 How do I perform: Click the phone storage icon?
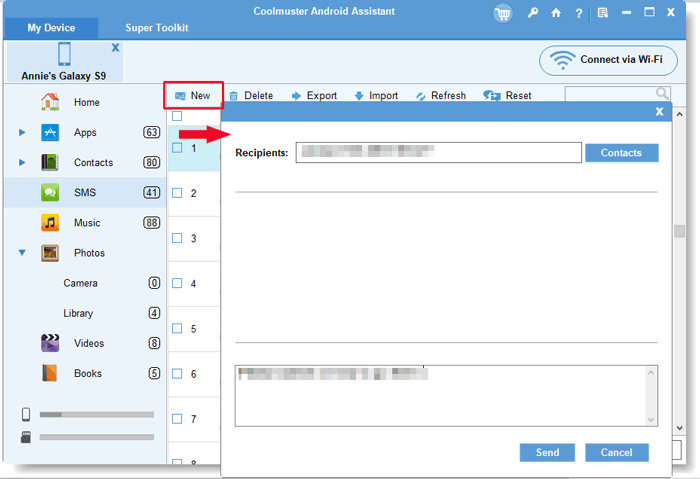coord(26,414)
